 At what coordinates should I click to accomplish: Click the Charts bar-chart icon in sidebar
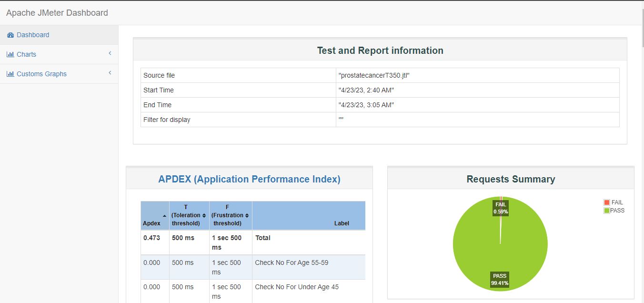10,54
